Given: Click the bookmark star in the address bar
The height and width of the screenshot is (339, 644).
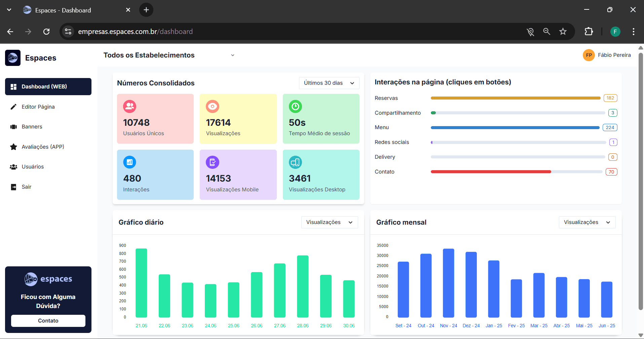Looking at the screenshot, I should (x=563, y=31).
